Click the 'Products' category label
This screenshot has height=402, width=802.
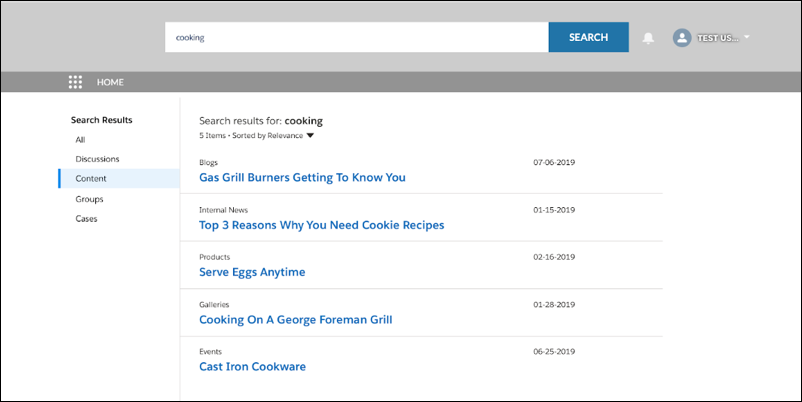coord(214,257)
